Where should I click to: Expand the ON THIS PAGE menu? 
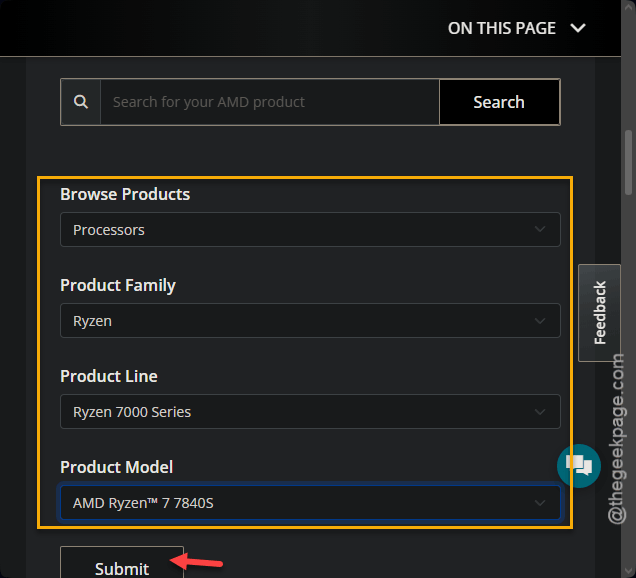(517, 28)
